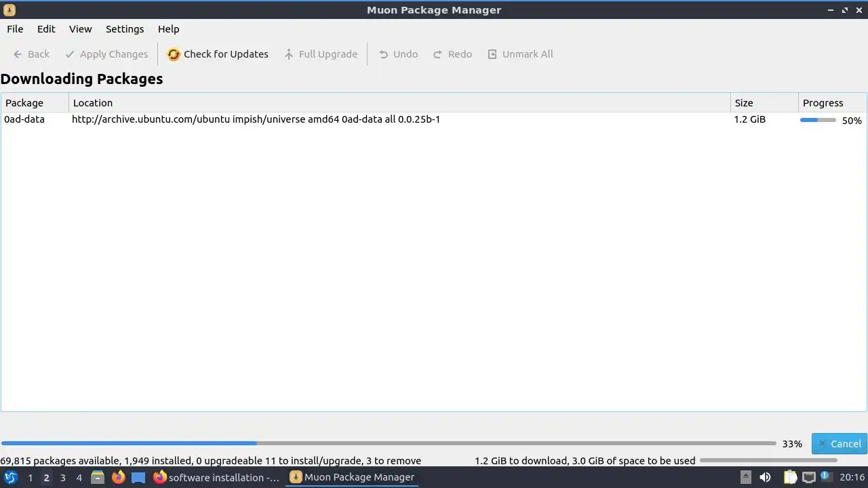This screenshot has height=488, width=868.
Task: Cancel the package download
Action: (x=839, y=444)
